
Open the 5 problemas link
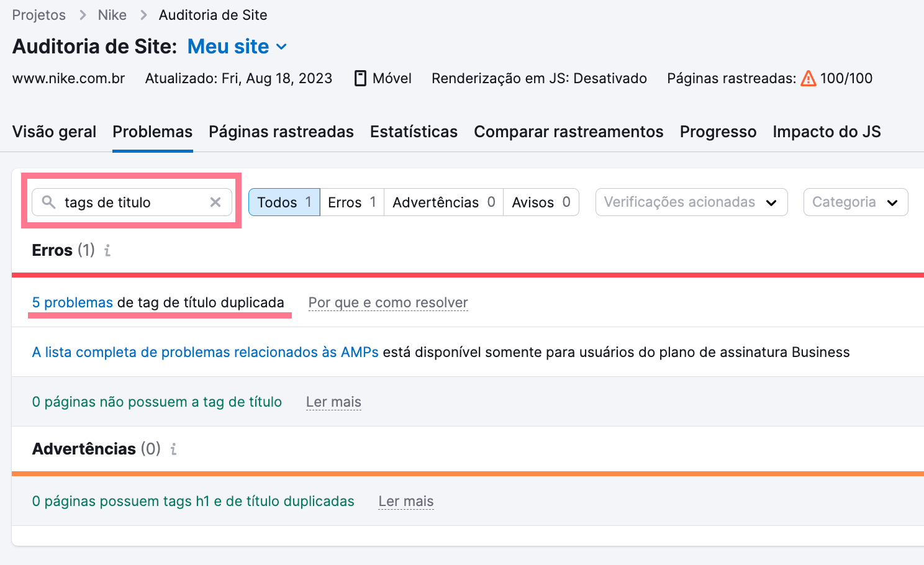(x=73, y=302)
